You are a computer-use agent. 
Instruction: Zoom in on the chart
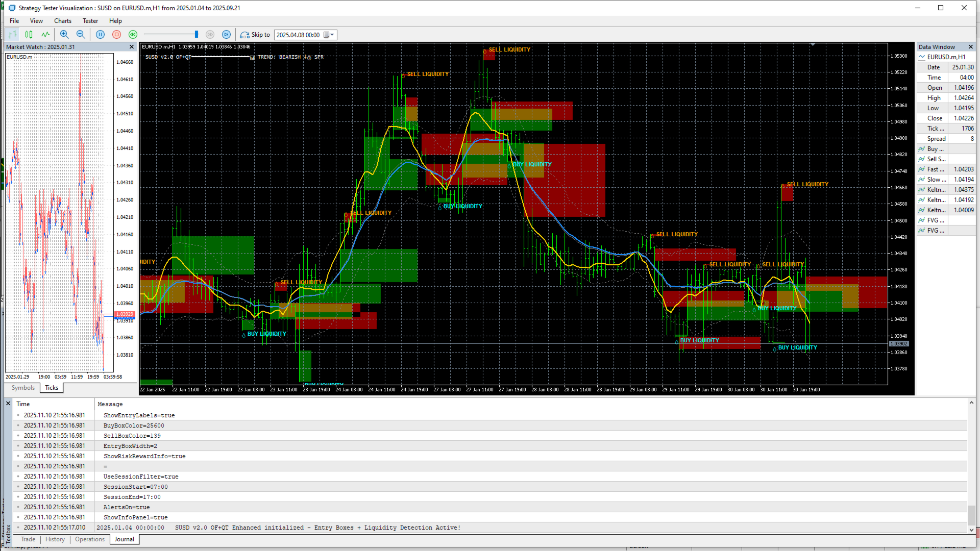tap(64, 35)
